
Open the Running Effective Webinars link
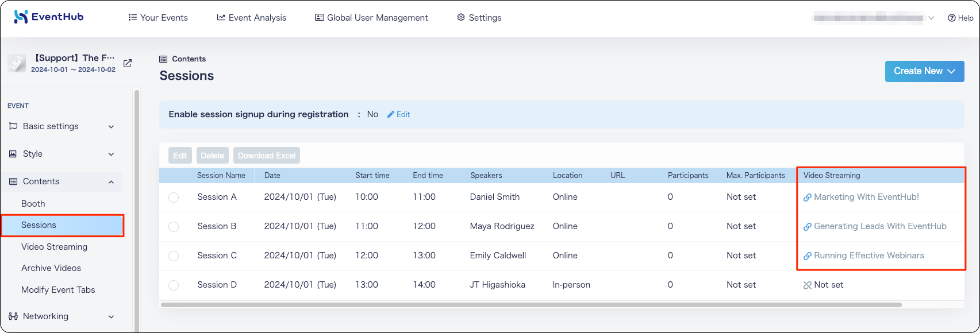coord(869,255)
